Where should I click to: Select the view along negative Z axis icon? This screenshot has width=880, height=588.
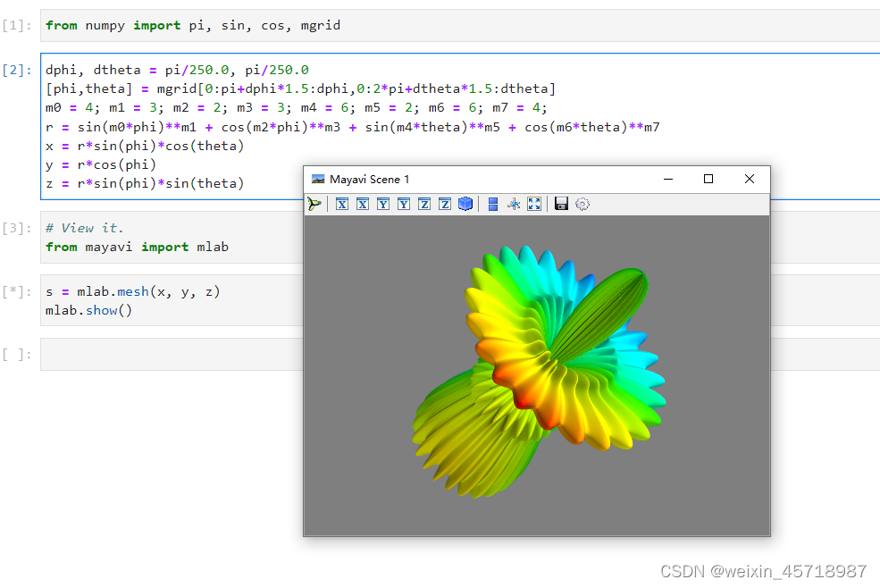(444, 204)
